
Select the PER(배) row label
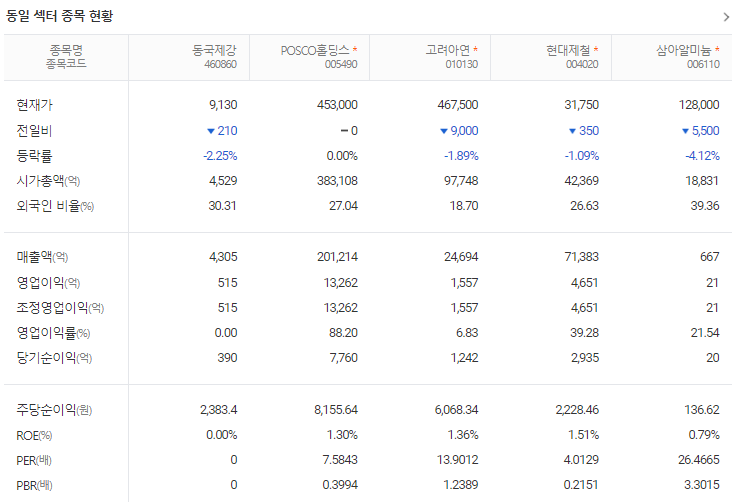click(x=34, y=461)
